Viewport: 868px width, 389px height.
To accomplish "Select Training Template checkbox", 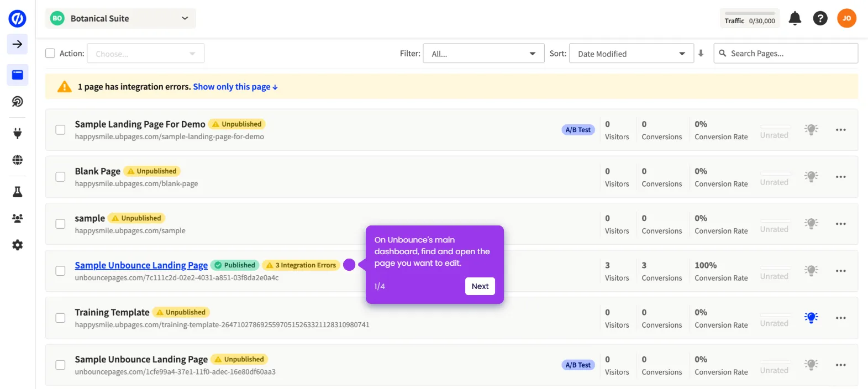I will (x=61, y=318).
